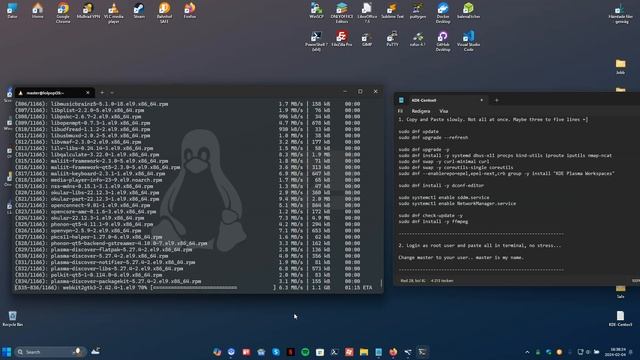Open the Redigera menu in Notepad
This screenshot has width=640, height=360.
click(421, 111)
